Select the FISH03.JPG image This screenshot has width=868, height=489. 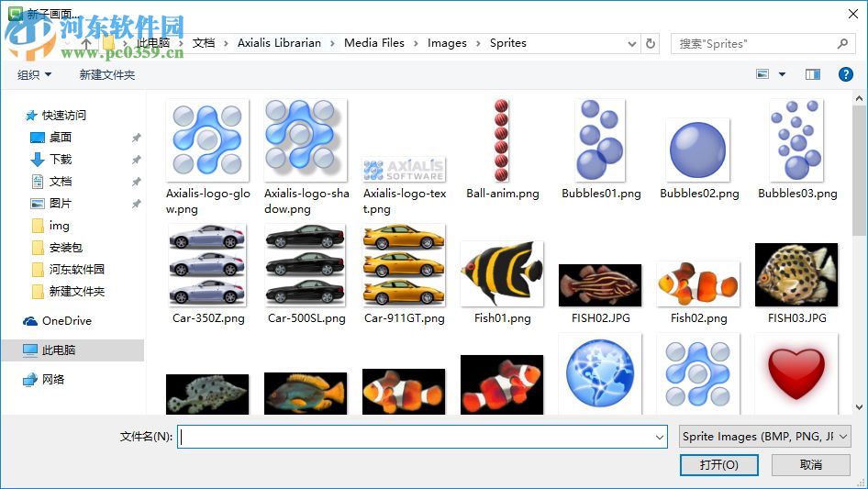[x=796, y=274]
